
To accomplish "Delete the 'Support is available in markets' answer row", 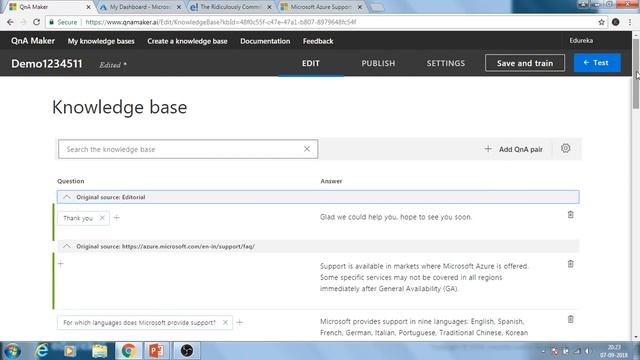I will pos(571,264).
